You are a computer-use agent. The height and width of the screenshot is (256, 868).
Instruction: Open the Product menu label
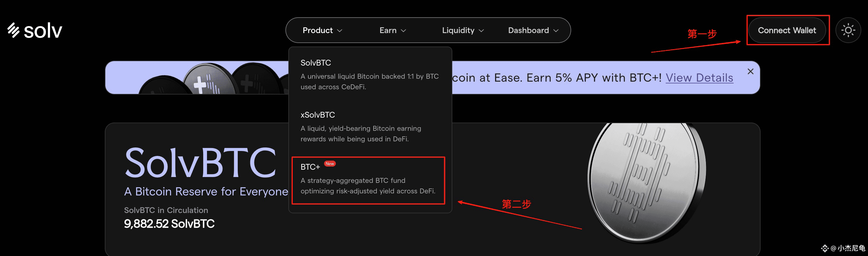pyautogui.click(x=317, y=30)
